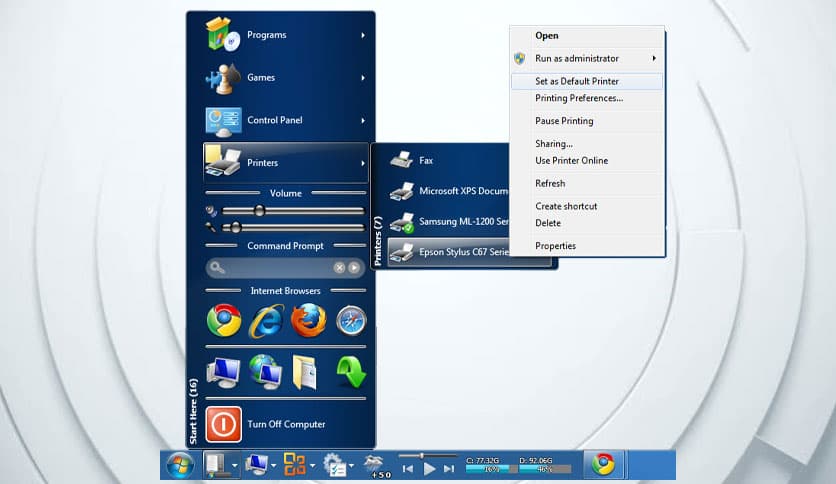Open the dropdown beside the Office icon
836x484 pixels.
pos(312,466)
